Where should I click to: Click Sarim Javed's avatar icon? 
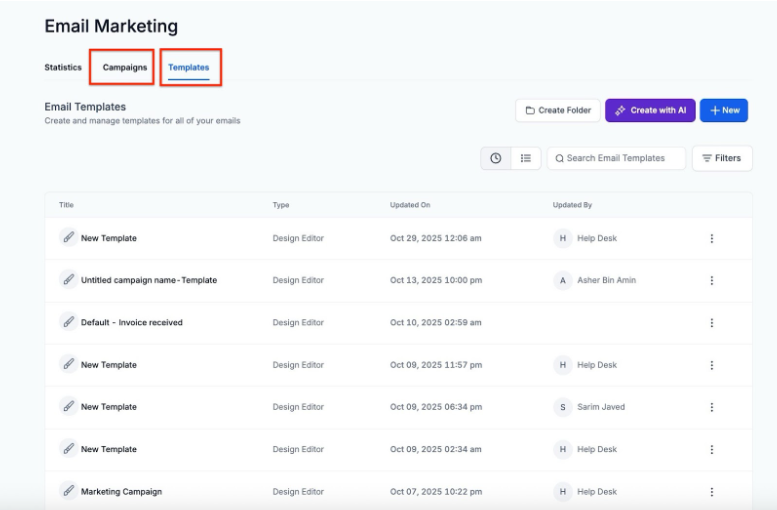pos(563,407)
